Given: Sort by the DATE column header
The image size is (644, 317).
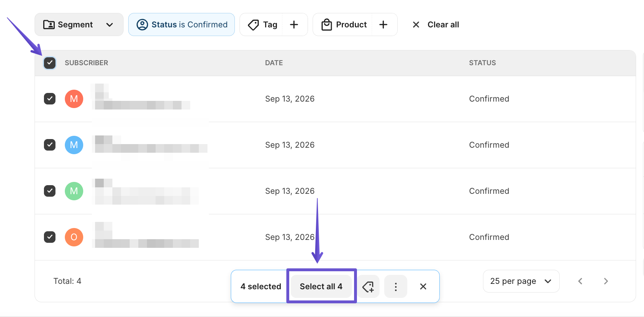Looking at the screenshot, I should pos(274,63).
